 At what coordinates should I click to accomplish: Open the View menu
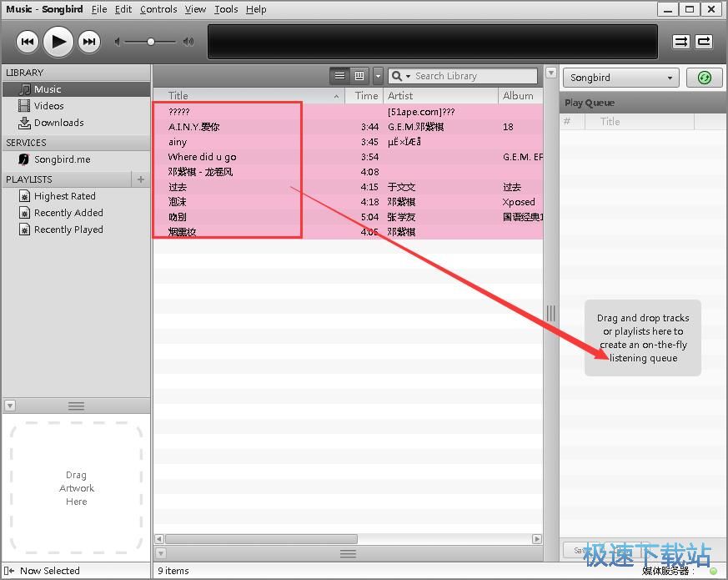coord(195,9)
